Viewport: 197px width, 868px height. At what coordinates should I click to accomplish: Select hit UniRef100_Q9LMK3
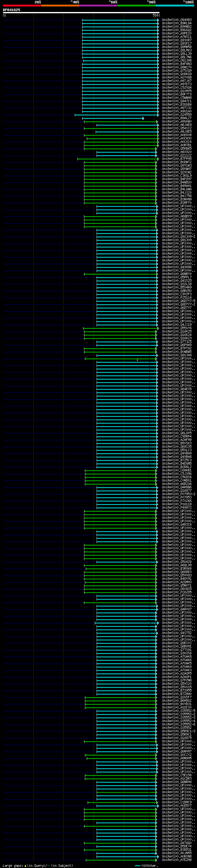(177, 50)
